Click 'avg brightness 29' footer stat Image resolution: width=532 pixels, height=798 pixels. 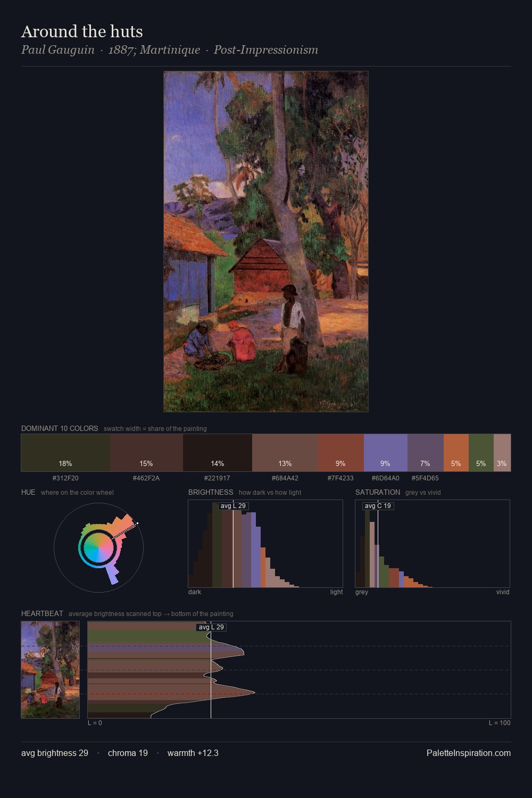pos(55,753)
